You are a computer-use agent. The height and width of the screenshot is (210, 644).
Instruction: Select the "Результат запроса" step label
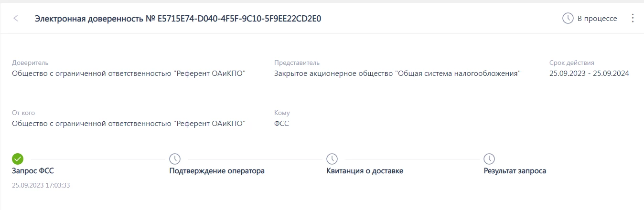515,171
